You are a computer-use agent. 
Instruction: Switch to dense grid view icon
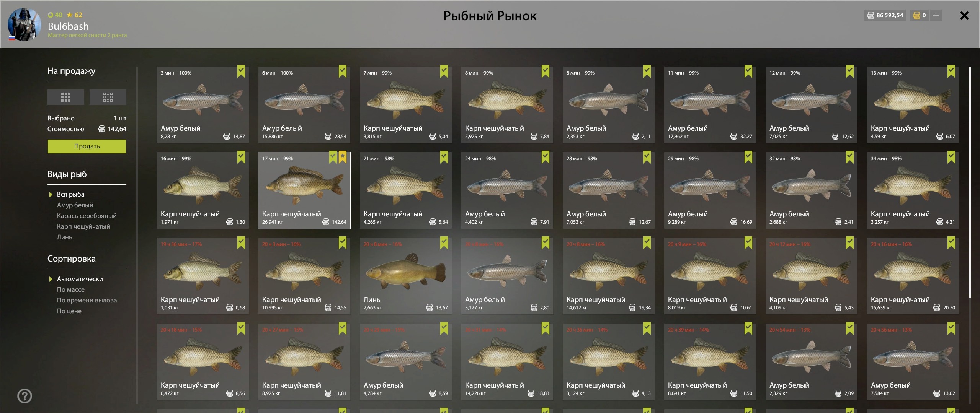pos(66,97)
